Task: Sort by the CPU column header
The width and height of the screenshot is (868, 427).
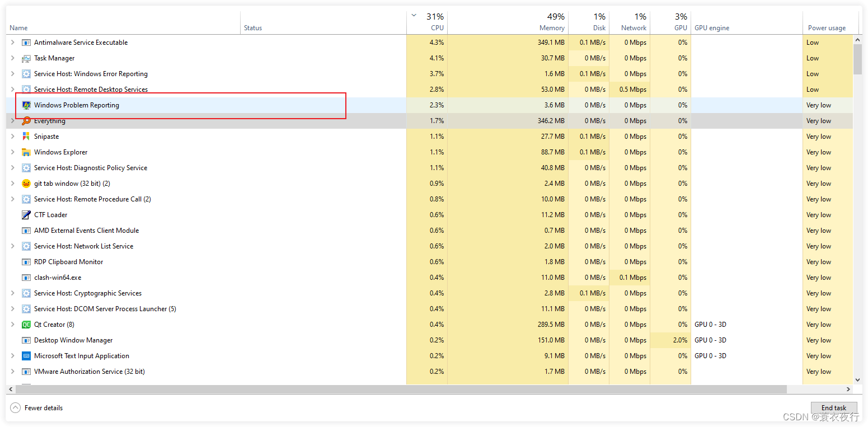Action: [x=427, y=22]
